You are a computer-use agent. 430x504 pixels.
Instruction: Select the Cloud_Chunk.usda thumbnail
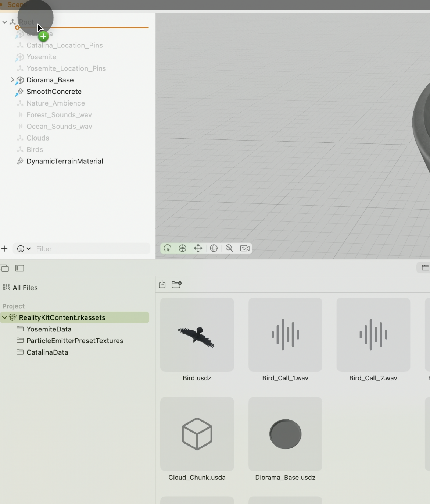pyautogui.click(x=197, y=434)
